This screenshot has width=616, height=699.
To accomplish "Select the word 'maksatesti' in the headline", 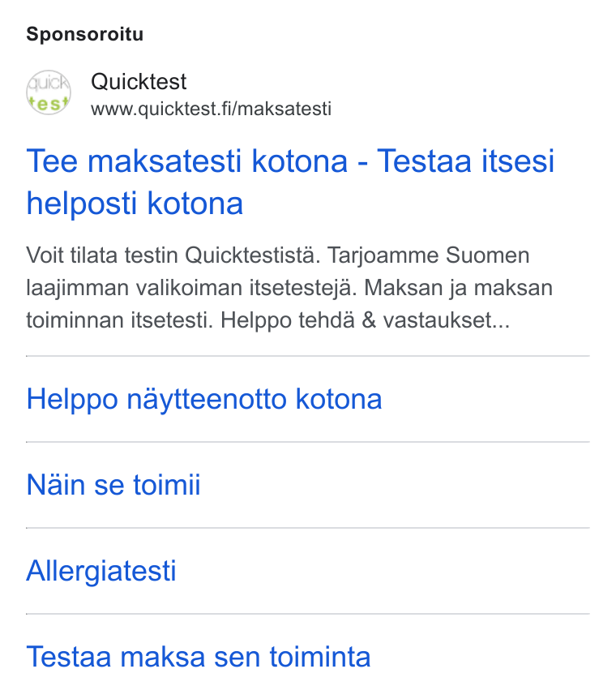I will pos(165,161).
